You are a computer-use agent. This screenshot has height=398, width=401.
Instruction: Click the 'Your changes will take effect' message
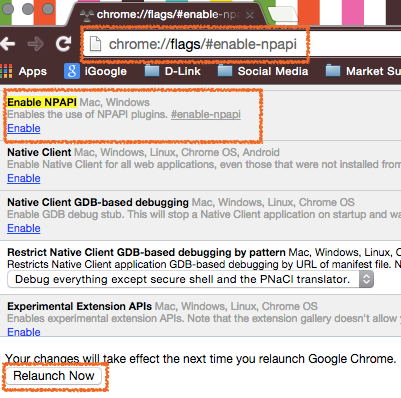[x=201, y=359]
